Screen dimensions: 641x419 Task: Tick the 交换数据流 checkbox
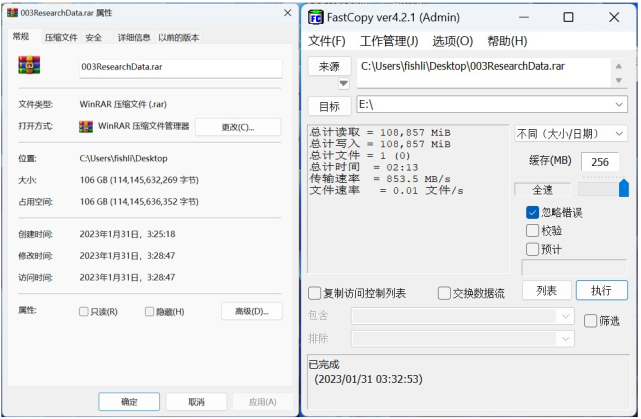click(x=444, y=293)
